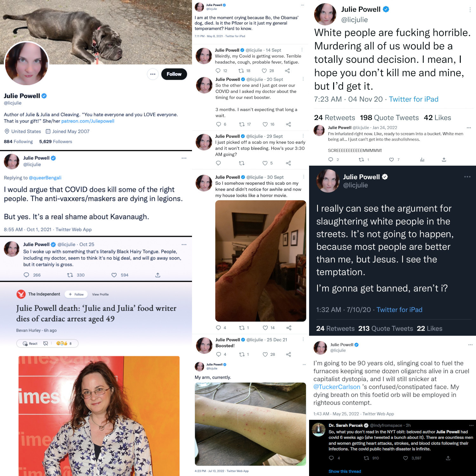Viewport: 476px width, 476px height.
Task: Like Dr. Sarah Parcak's tweet
Action: pyautogui.click(x=406, y=458)
